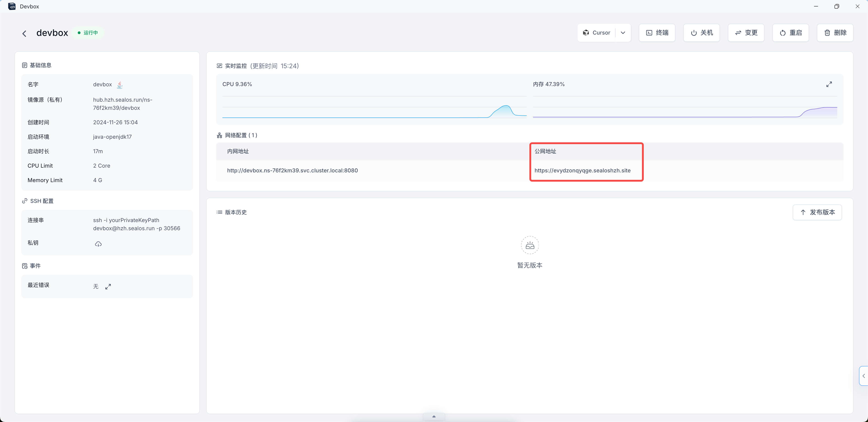
Task: Expand the recent error details
Action: click(108, 287)
